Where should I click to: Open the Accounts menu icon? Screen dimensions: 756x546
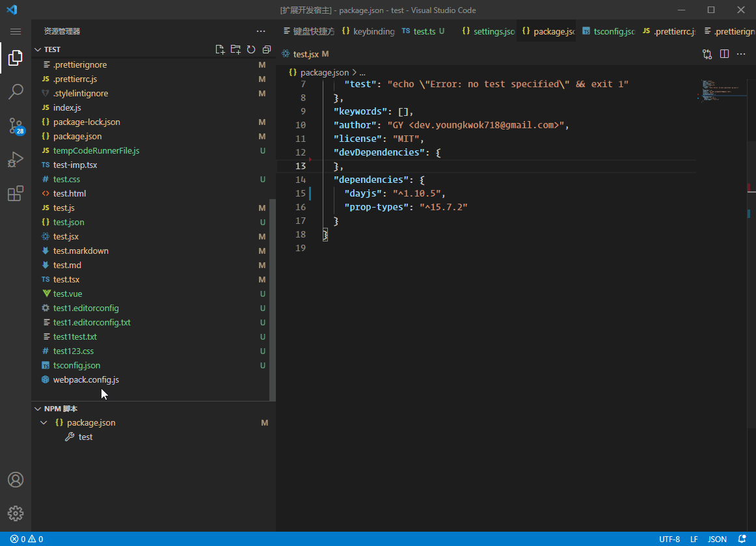pos(16,480)
